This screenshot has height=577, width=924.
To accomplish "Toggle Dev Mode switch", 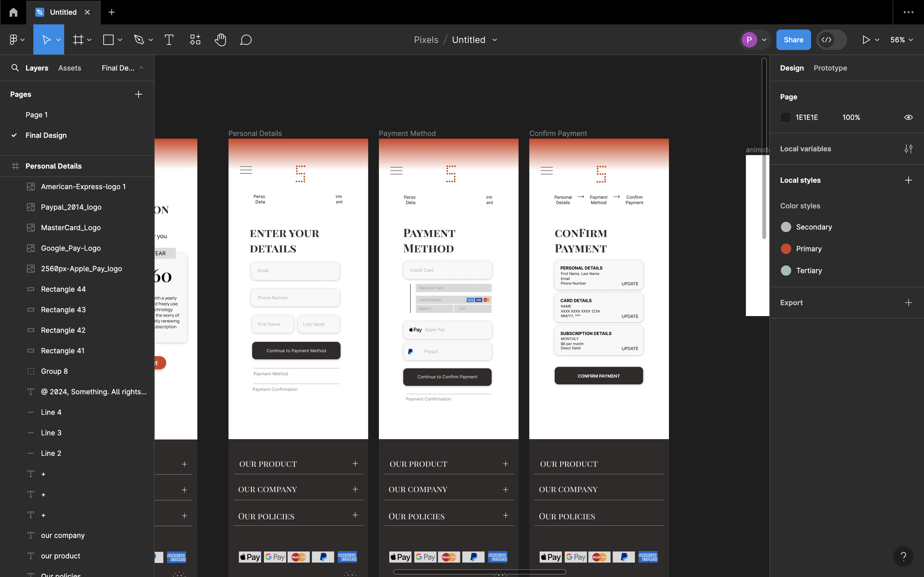I will pos(831,40).
